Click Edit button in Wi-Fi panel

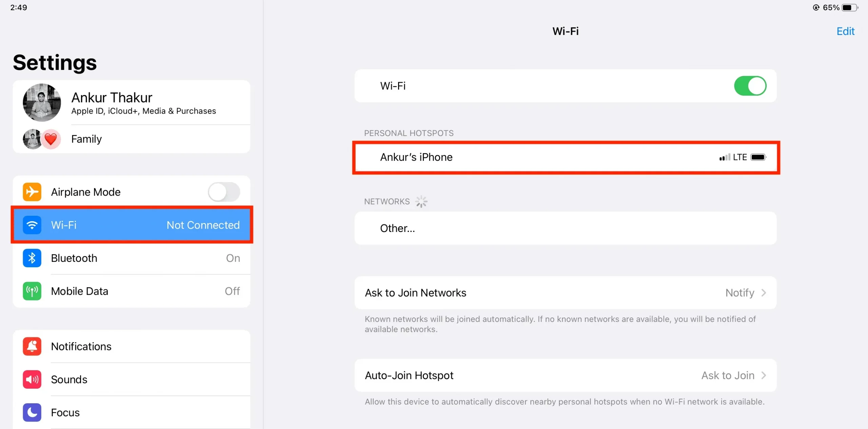click(846, 31)
